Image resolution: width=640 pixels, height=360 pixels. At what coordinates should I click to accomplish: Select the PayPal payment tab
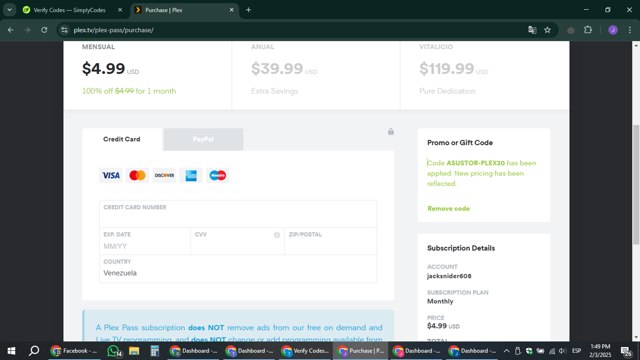pos(203,139)
